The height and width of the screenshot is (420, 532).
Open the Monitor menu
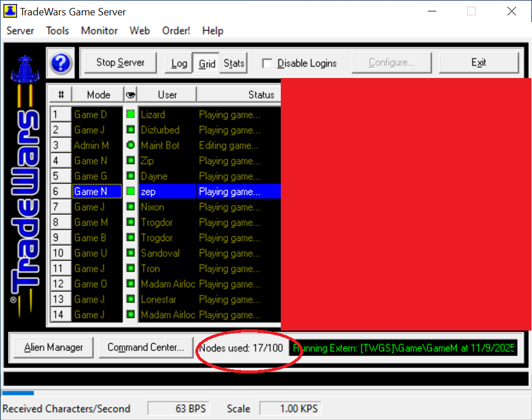(99, 31)
